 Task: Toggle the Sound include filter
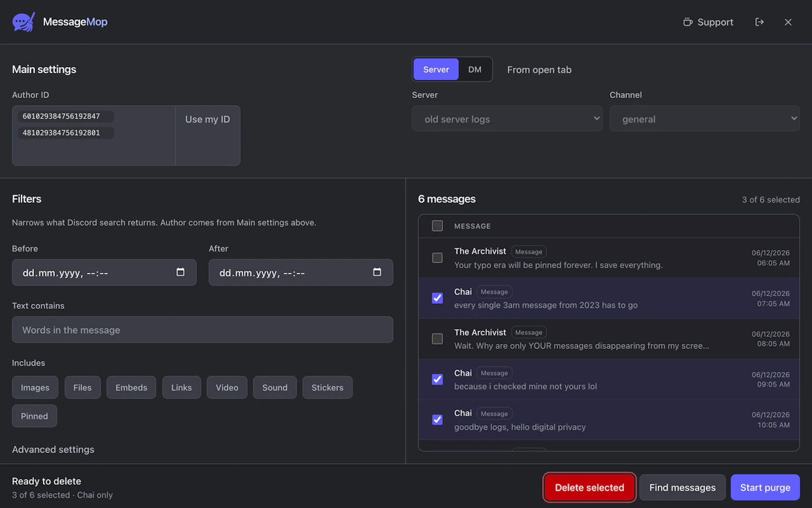coord(275,388)
